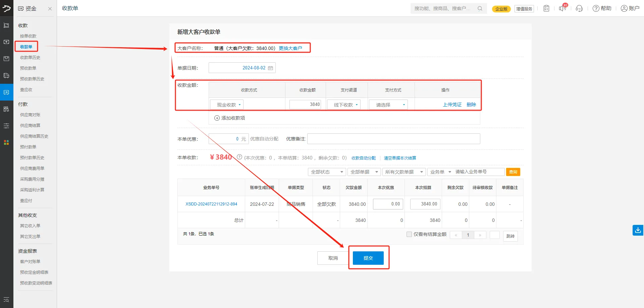Open 客户对账单 under 资金报表

(30, 261)
